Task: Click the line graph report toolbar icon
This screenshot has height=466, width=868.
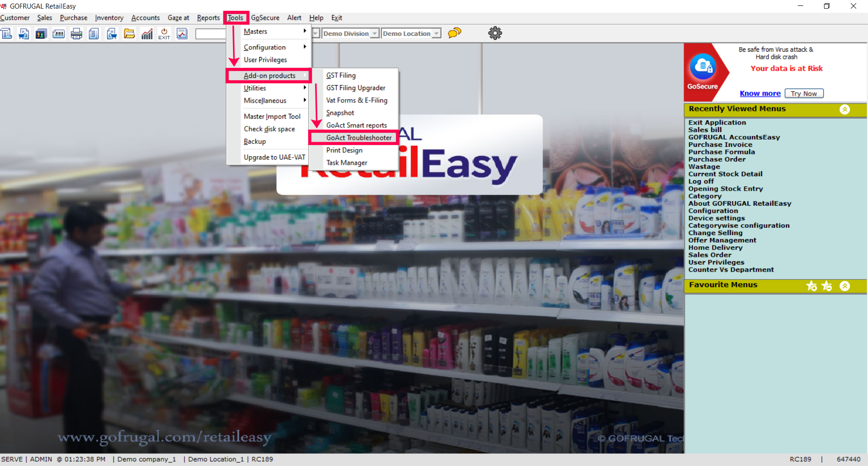Action: [182, 34]
